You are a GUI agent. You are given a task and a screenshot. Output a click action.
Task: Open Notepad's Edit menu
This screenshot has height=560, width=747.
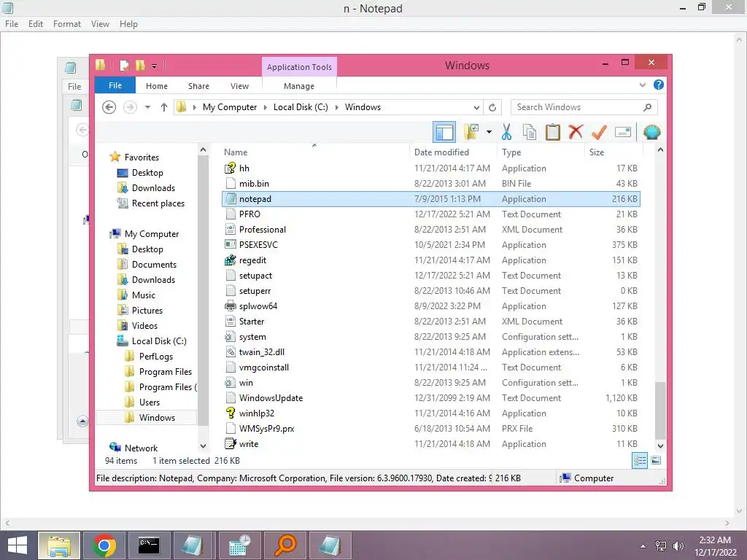coord(36,24)
